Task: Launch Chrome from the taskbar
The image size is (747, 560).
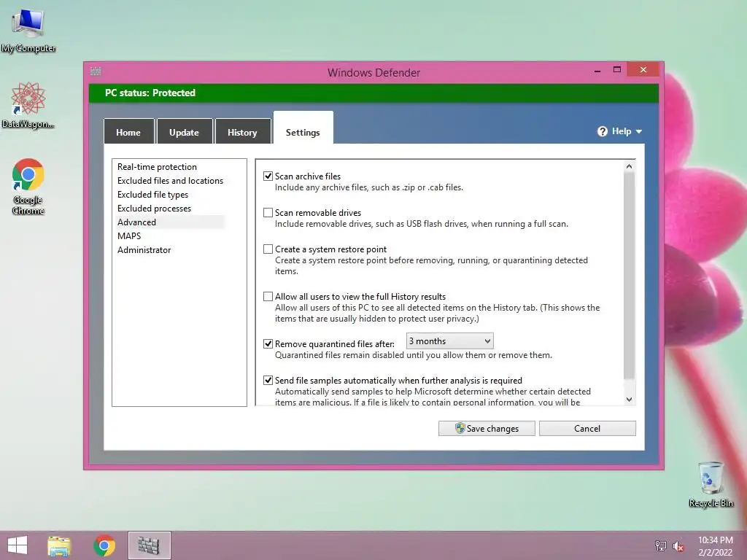Action: pos(104,545)
